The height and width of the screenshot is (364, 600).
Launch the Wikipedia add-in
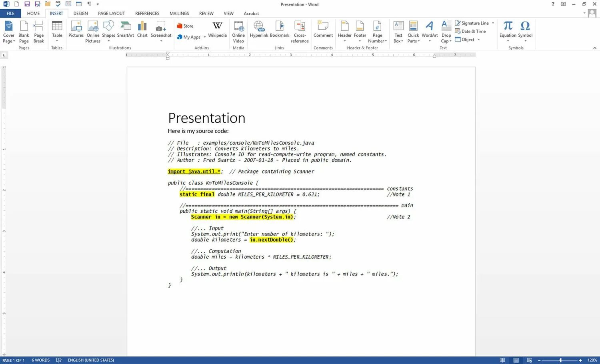click(217, 30)
